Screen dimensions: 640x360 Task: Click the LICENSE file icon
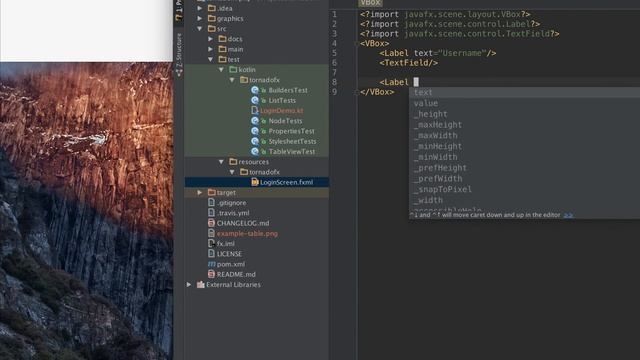point(211,254)
